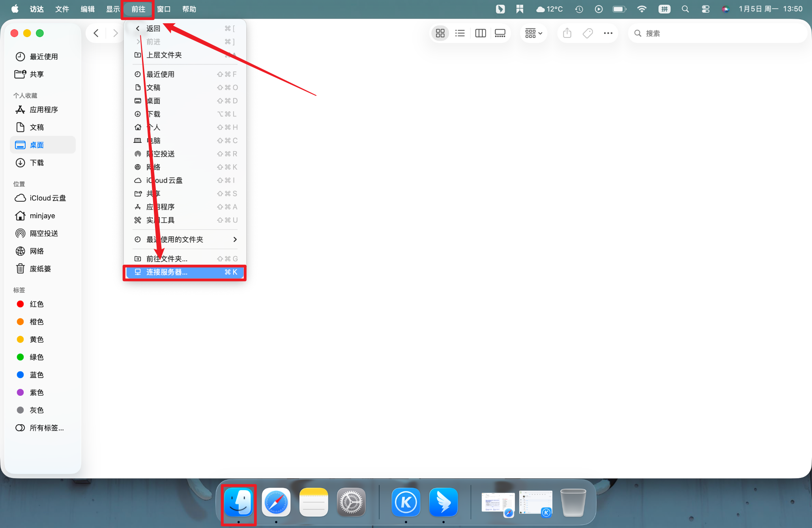Click the share icon in toolbar

pyautogui.click(x=567, y=33)
